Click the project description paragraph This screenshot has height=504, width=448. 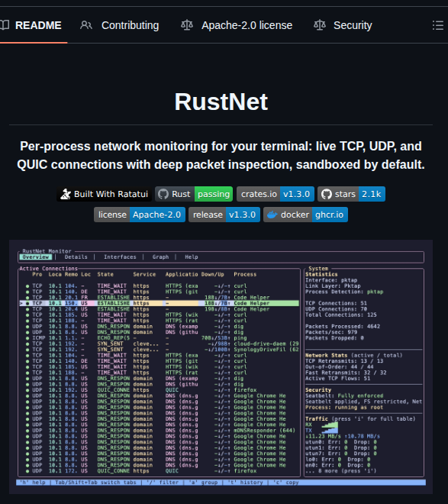coord(221,155)
